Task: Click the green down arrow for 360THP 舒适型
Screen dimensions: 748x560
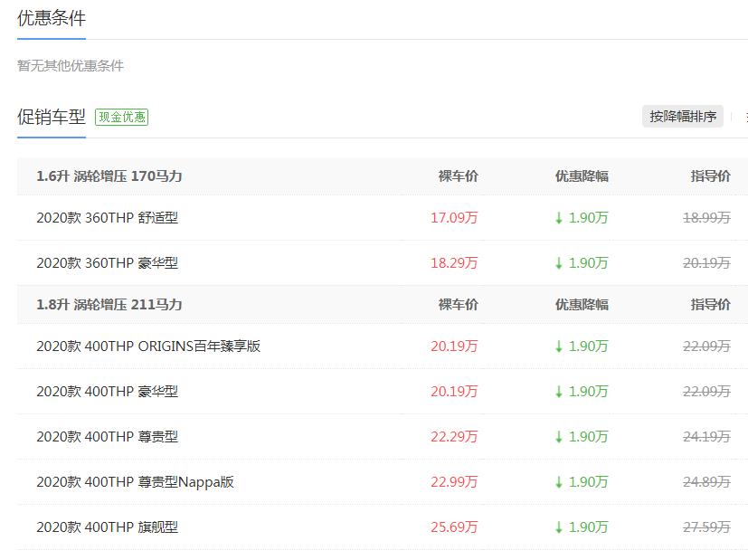Action: pos(559,218)
